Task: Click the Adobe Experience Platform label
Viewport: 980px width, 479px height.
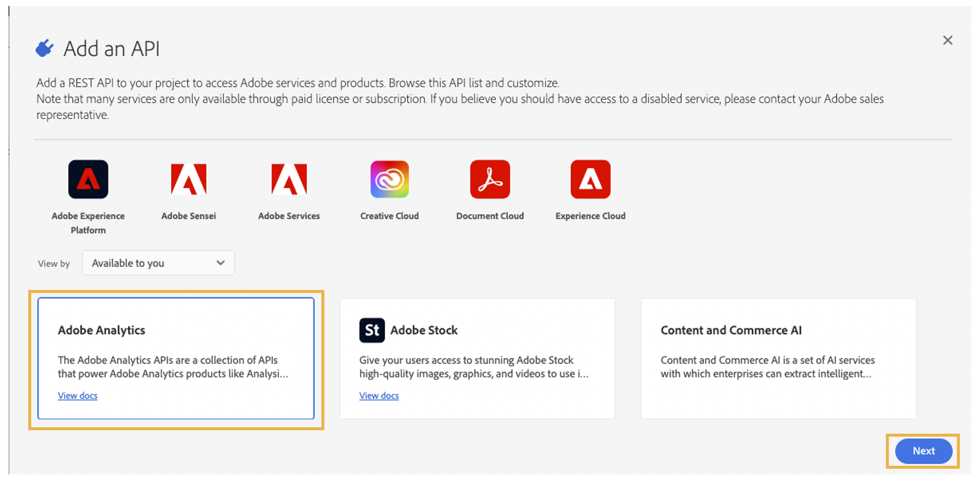Action: point(88,223)
